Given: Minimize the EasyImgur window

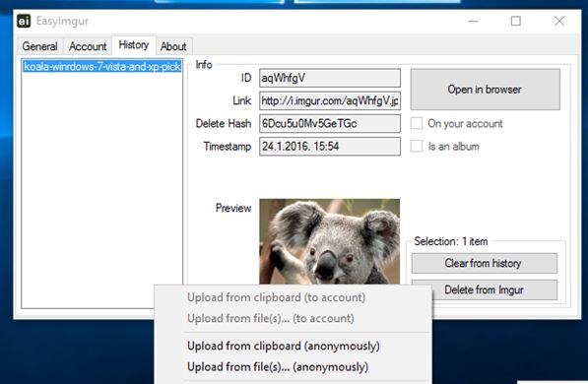Looking at the screenshot, I should 473,21.
